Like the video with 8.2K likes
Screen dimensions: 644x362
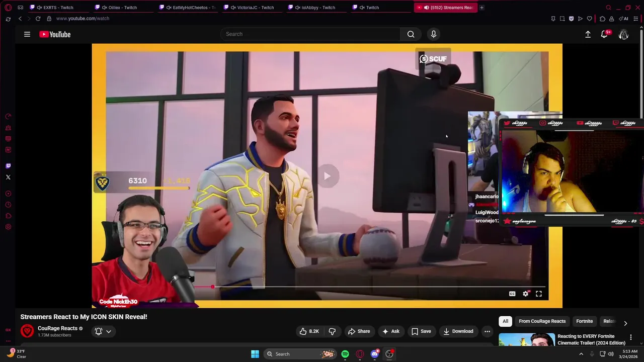(x=309, y=331)
